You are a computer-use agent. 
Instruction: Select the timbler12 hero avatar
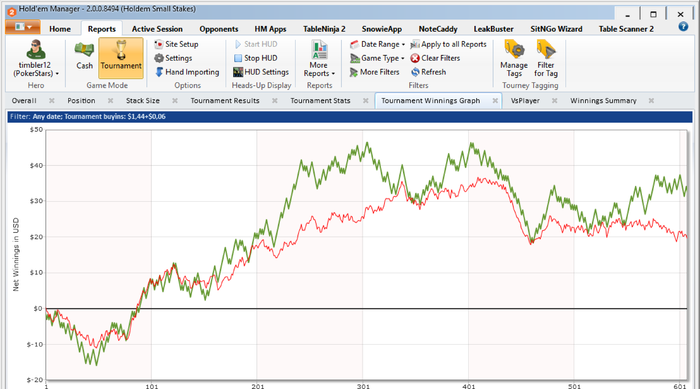[x=35, y=50]
